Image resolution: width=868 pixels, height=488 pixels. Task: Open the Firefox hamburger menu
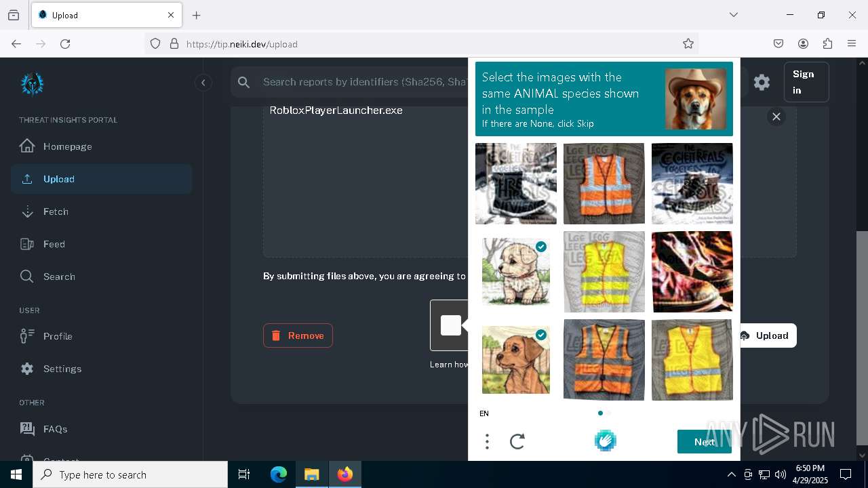(x=852, y=43)
